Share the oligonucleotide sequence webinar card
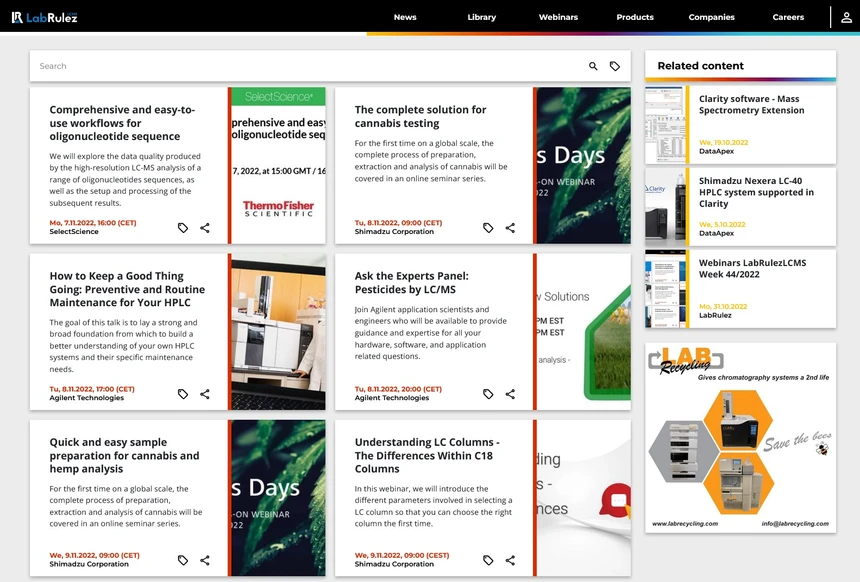860x582 pixels. tap(205, 228)
